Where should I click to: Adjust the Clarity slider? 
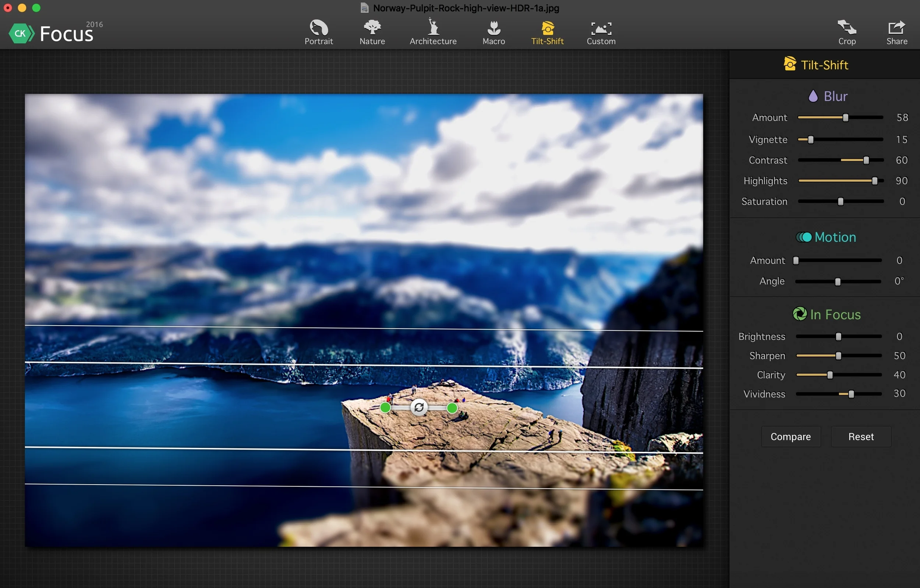tap(839, 375)
